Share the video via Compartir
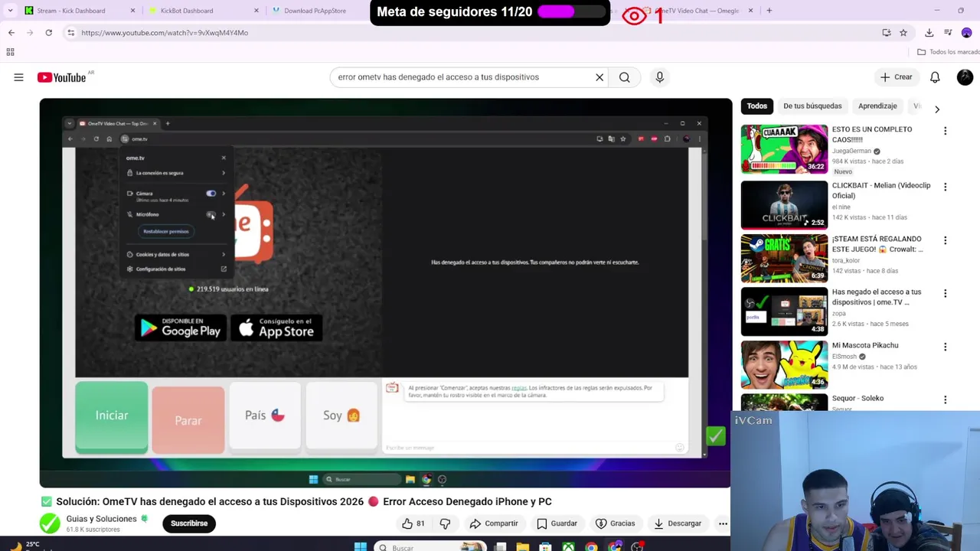Viewport: 980px width, 551px height. pos(494,523)
